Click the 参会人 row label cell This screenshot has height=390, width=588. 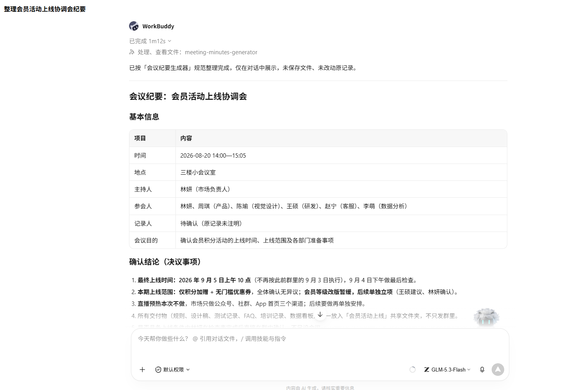[x=152, y=206]
